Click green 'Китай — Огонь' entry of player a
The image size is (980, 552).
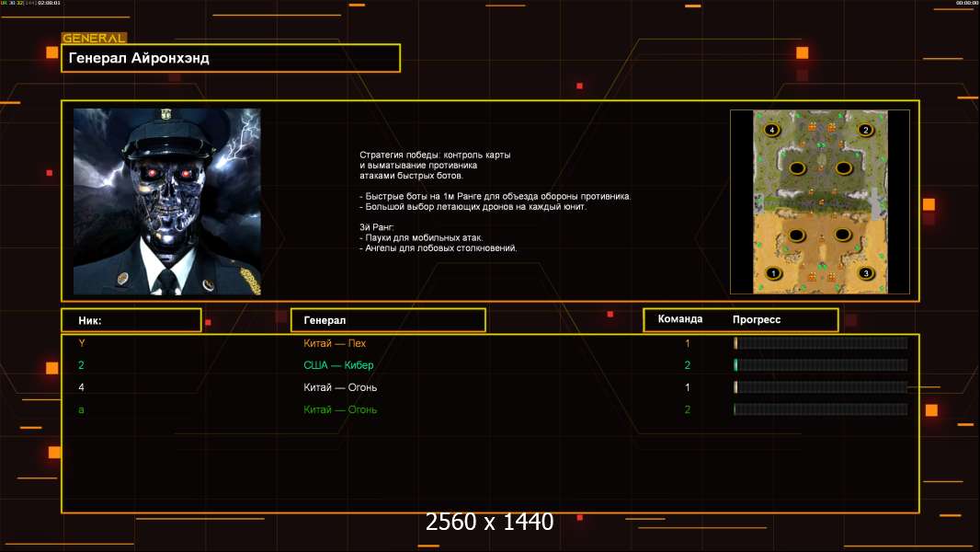coord(340,409)
